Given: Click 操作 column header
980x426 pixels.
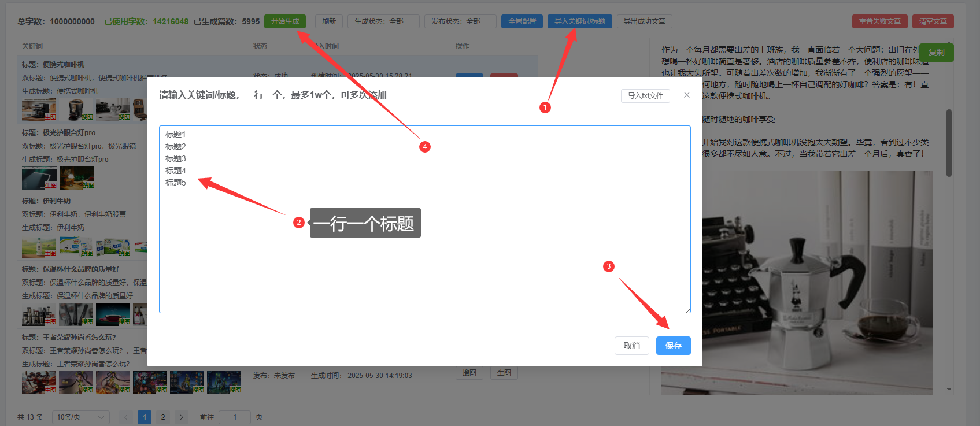Looking at the screenshot, I should point(463,46).
